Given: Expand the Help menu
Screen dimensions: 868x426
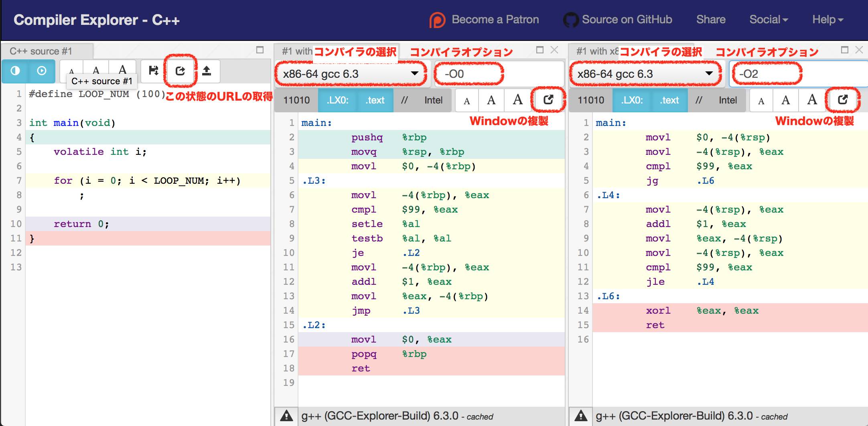Looking at the screenshot, I should [828, 20].
